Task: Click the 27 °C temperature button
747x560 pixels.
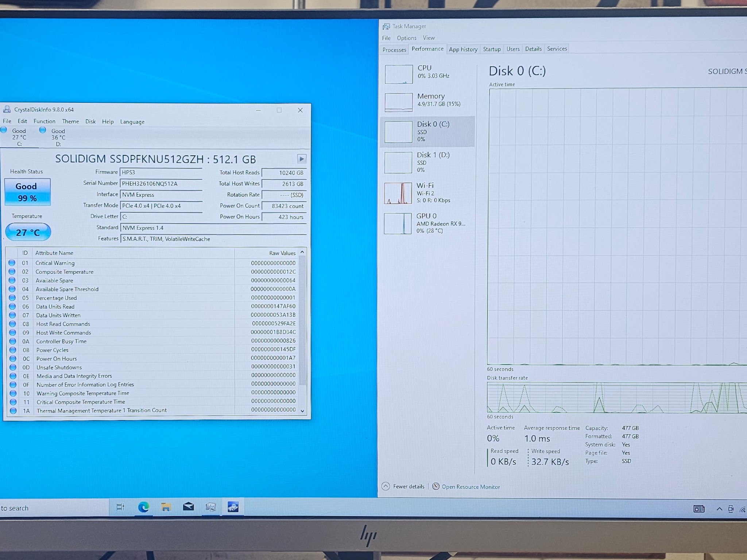Action: [x=28, y=232]
